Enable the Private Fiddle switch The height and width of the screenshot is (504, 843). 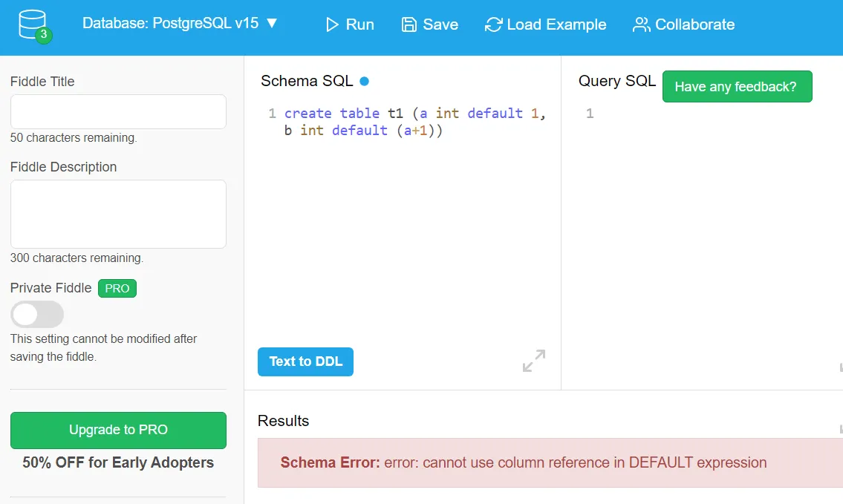(x=37, y=315)
